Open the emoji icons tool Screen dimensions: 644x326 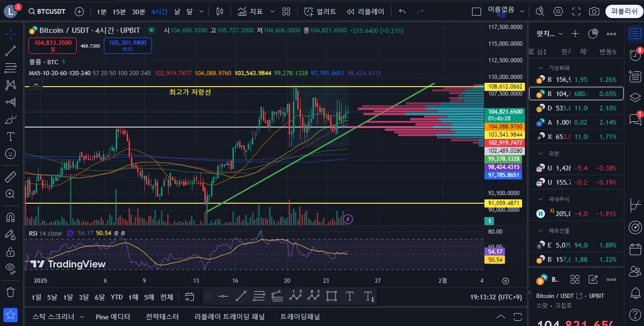click(x=10, y=154)
